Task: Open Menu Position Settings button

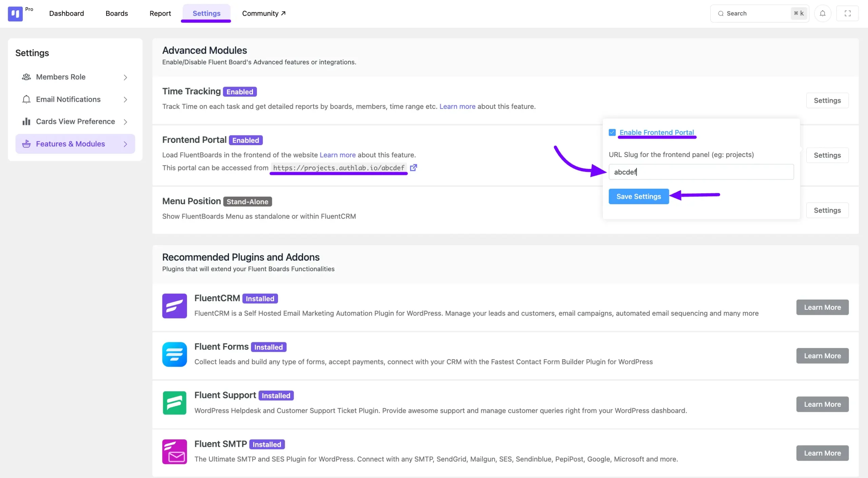Action: (827, 210)
